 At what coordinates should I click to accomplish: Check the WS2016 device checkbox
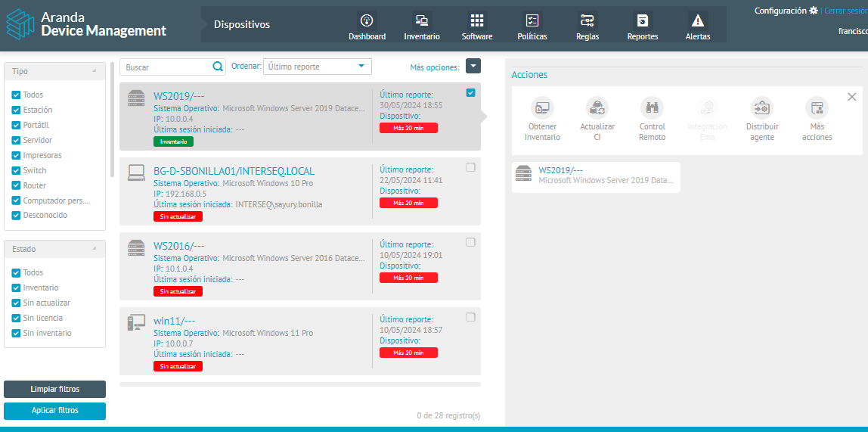point(470,242)
